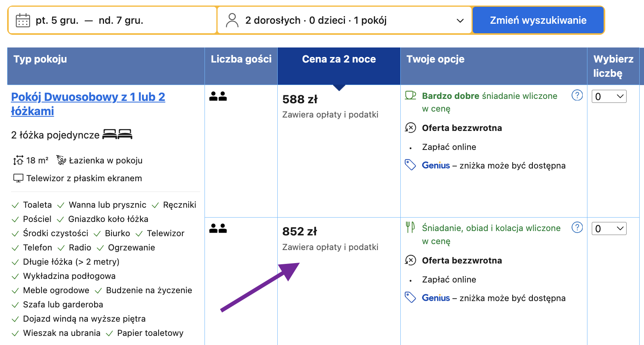This screenshot has width=644, height=345.
Task: Open help icon for full-board offer
Action: click(577, 227)
